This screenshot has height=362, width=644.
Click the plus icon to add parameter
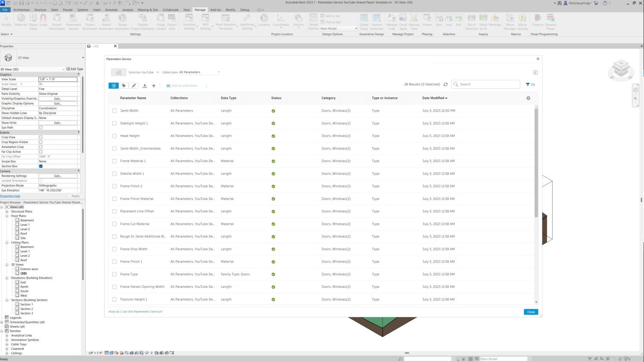(x=154, y=86)
